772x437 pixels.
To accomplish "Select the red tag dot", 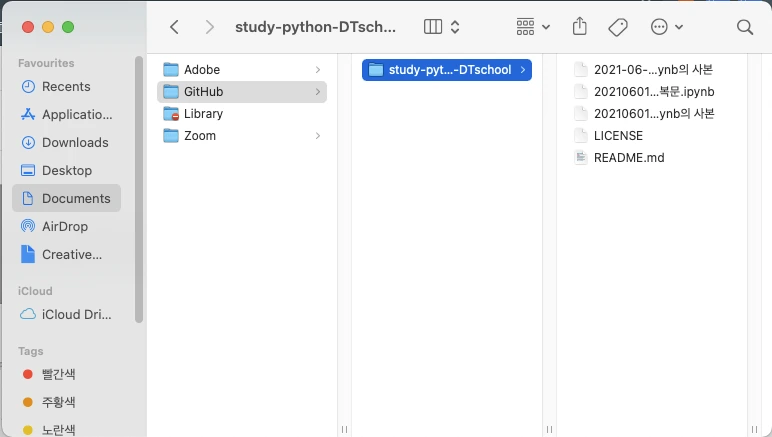I will tap(28, 375).
